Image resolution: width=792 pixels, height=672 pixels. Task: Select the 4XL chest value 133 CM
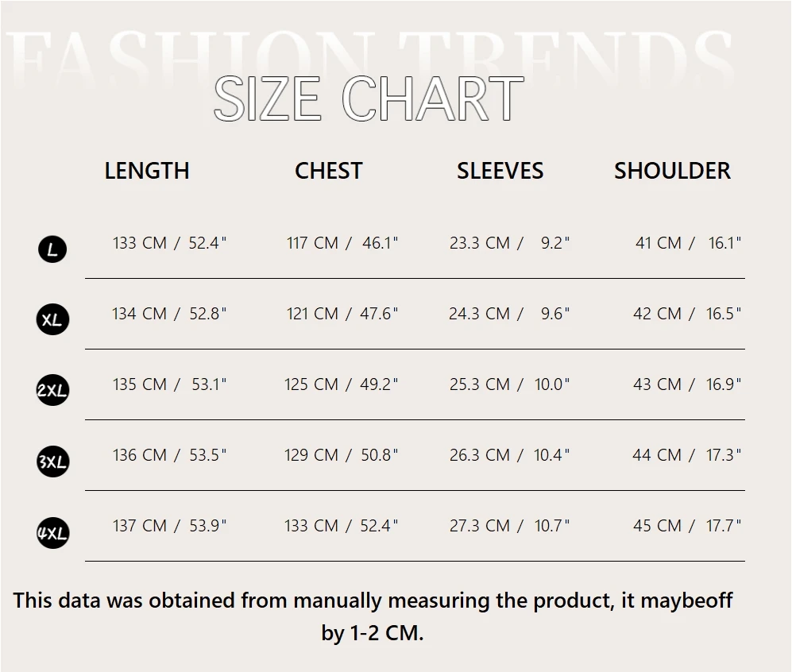311,526
